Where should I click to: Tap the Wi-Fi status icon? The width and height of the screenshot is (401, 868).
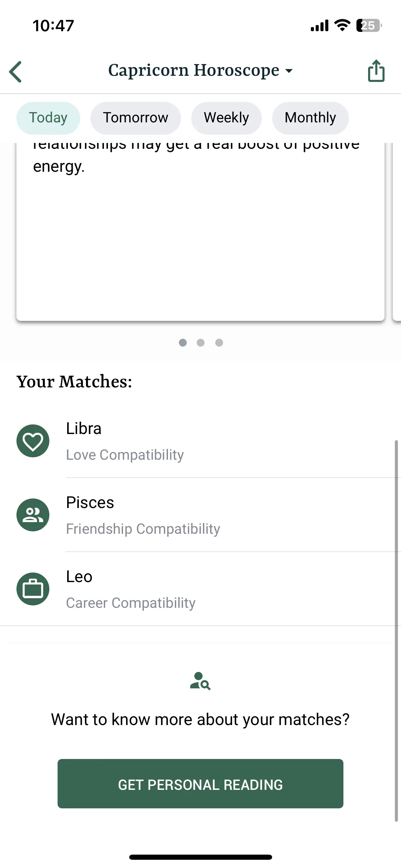pyautogui.click(x=342, y=25)
